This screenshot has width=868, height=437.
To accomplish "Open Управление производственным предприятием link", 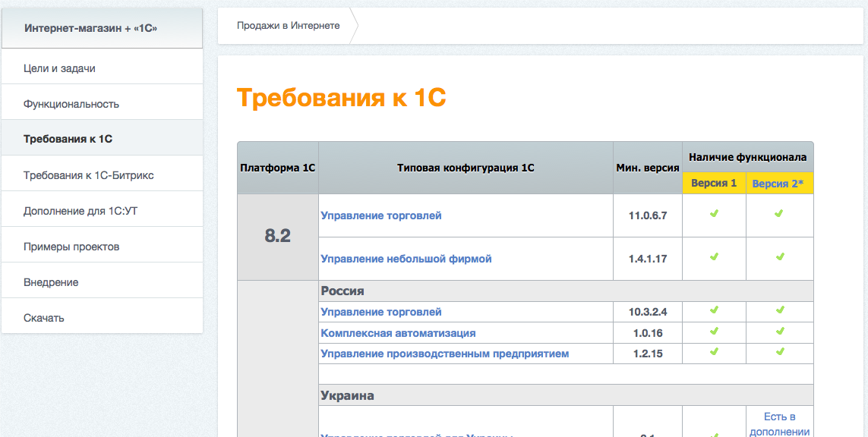I will tap(445, 354).
